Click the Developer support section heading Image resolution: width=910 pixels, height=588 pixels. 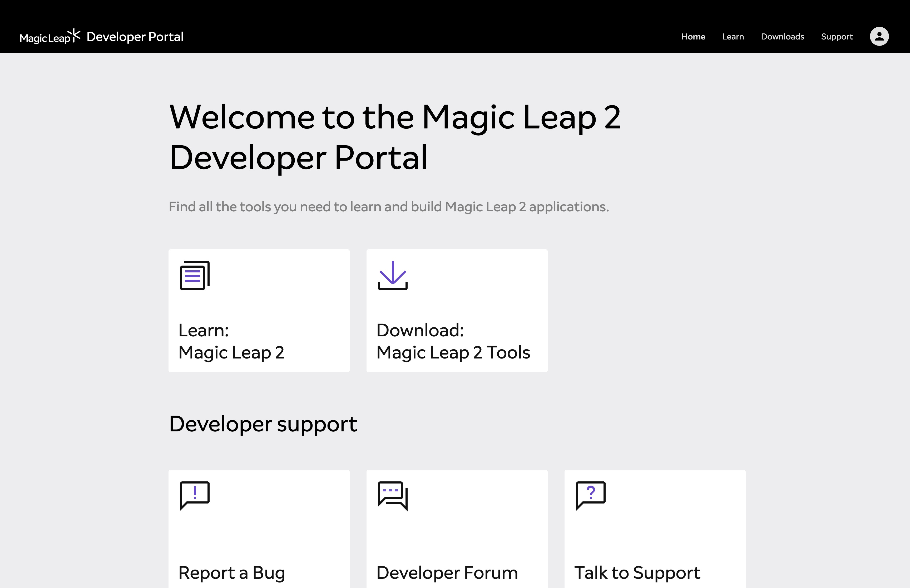tap(263, 424)
